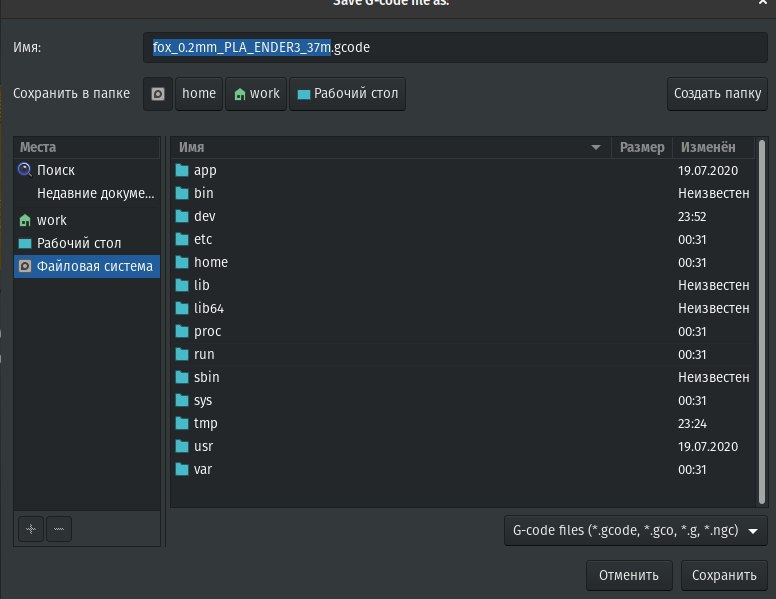The width and height of the screenshot is (776, 599).
Task: Select Файловая система in places sidebar
Action: point(87,266)
